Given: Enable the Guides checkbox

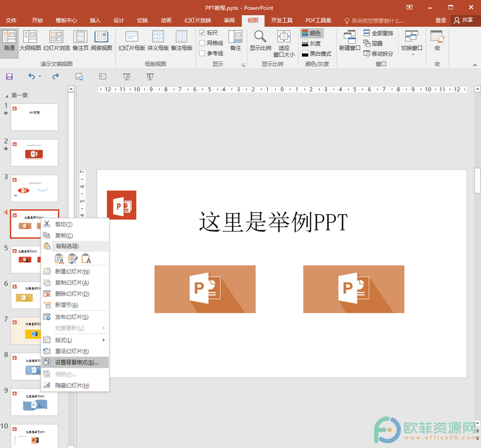Looking at the screenshot, I should [202, 53].
